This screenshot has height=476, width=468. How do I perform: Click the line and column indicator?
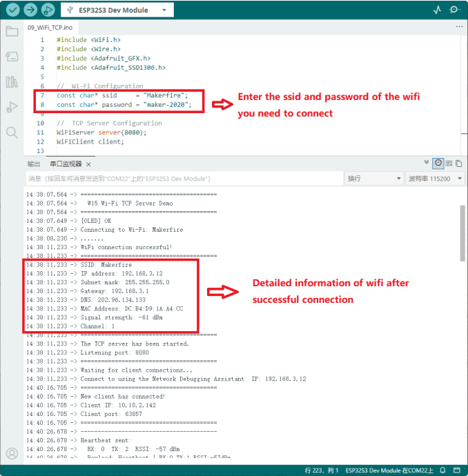pyautogui.click(x=321, y=470)
